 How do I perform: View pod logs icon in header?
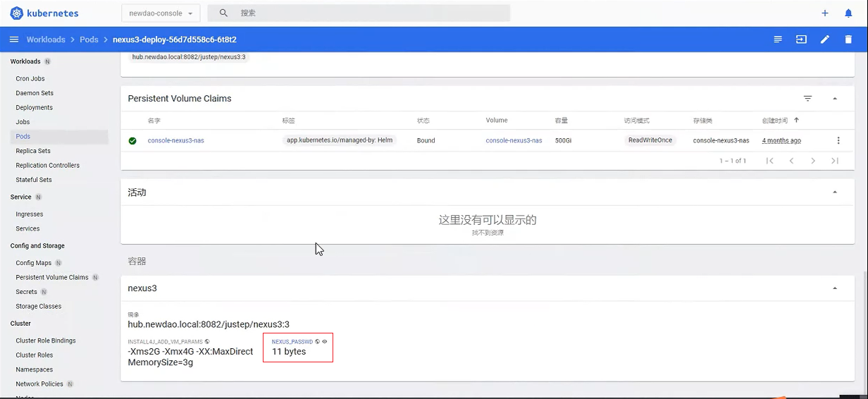(x=778, y=39)
